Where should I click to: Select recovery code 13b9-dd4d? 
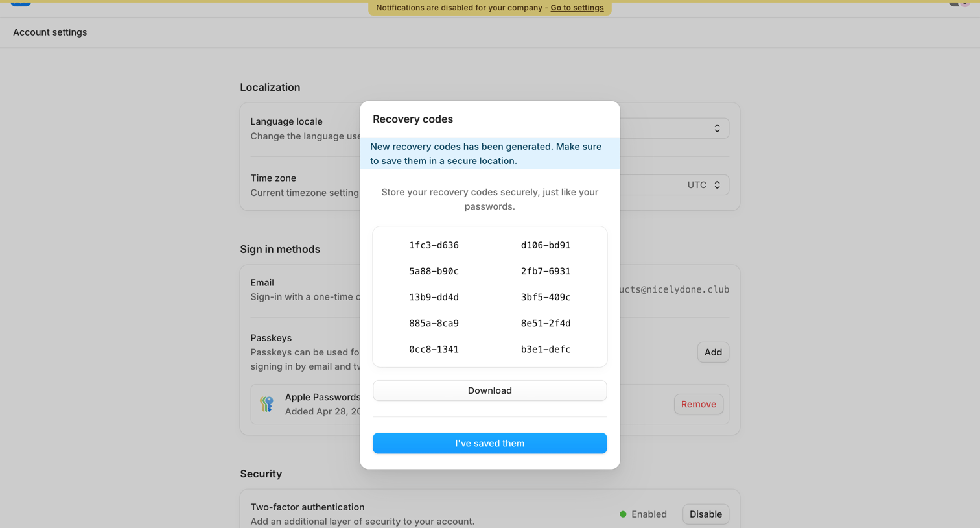point(434,297)
